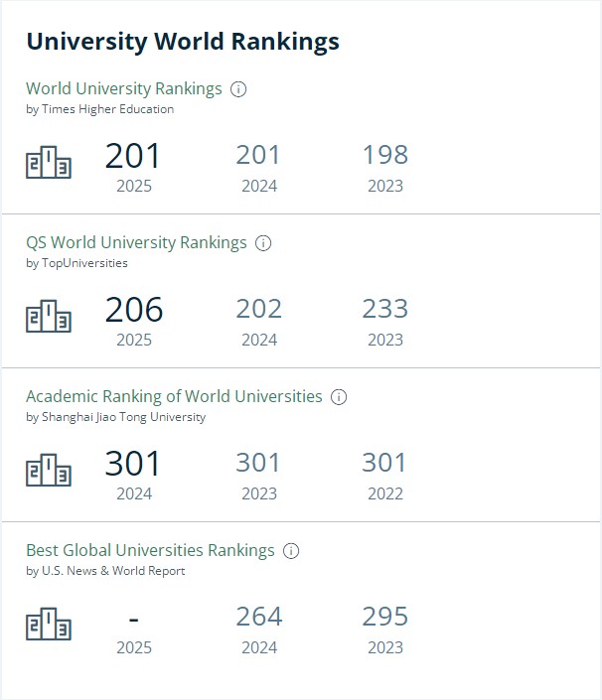Select the 264 U.S. News rank for 2024
This screenshot has height=700, width=602.
[x=259, y=617]
